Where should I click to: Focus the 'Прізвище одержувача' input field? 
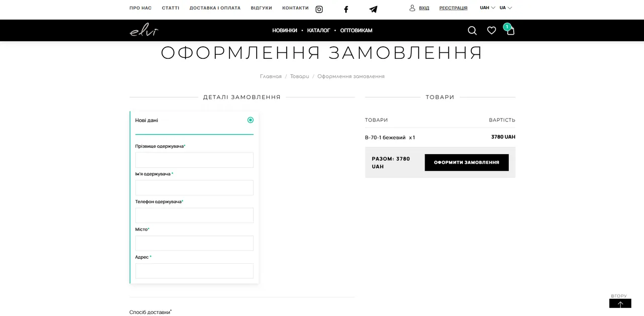[x=194, y=160]
